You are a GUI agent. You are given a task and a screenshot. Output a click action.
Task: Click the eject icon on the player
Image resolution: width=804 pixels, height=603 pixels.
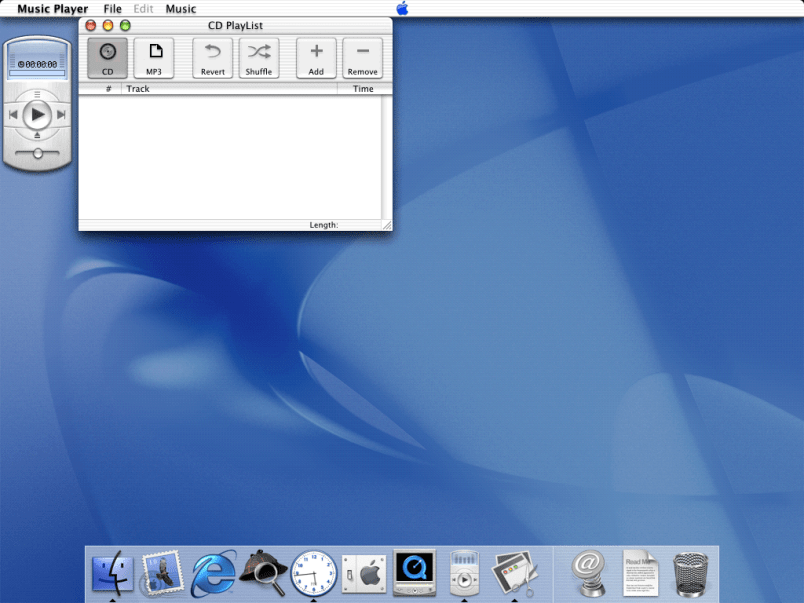[x=38, y=135]
